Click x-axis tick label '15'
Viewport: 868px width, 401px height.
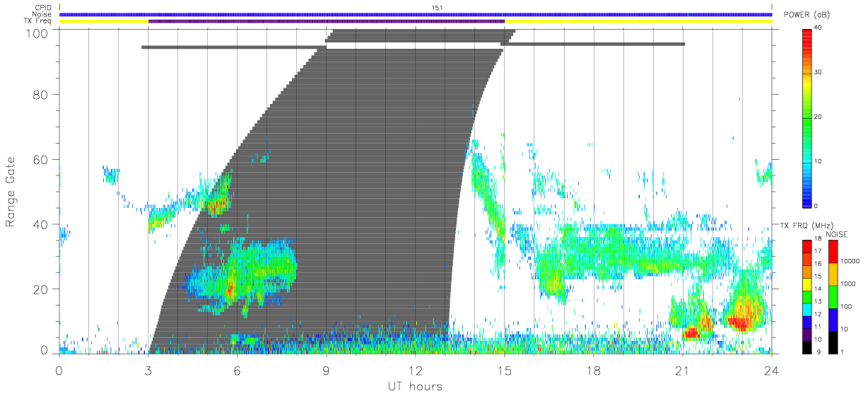[x=505, y=369]
